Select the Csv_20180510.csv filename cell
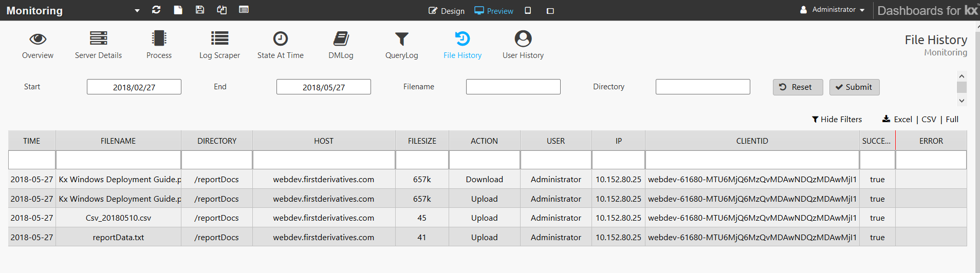 coord(118,218)
